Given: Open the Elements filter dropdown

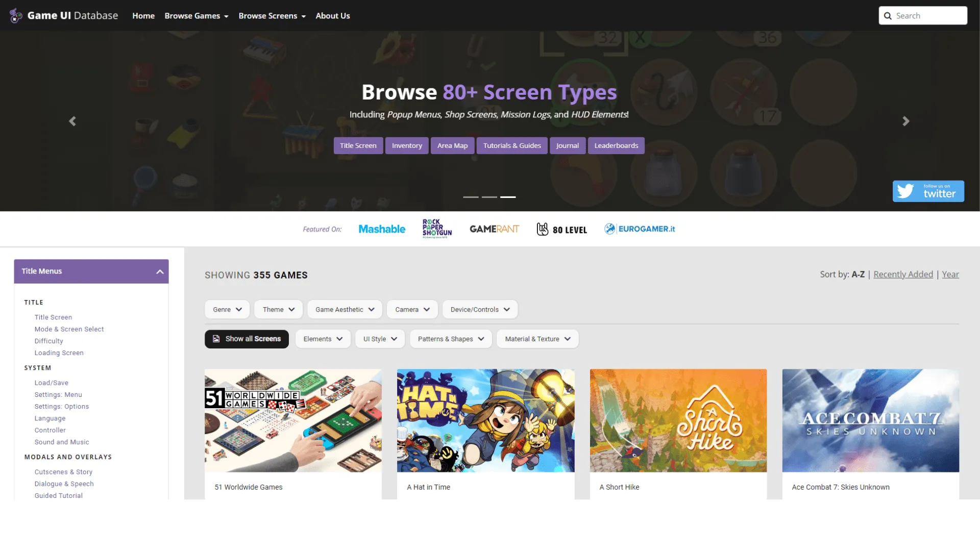Looking at the screenshot, I should tap(323, 339).
